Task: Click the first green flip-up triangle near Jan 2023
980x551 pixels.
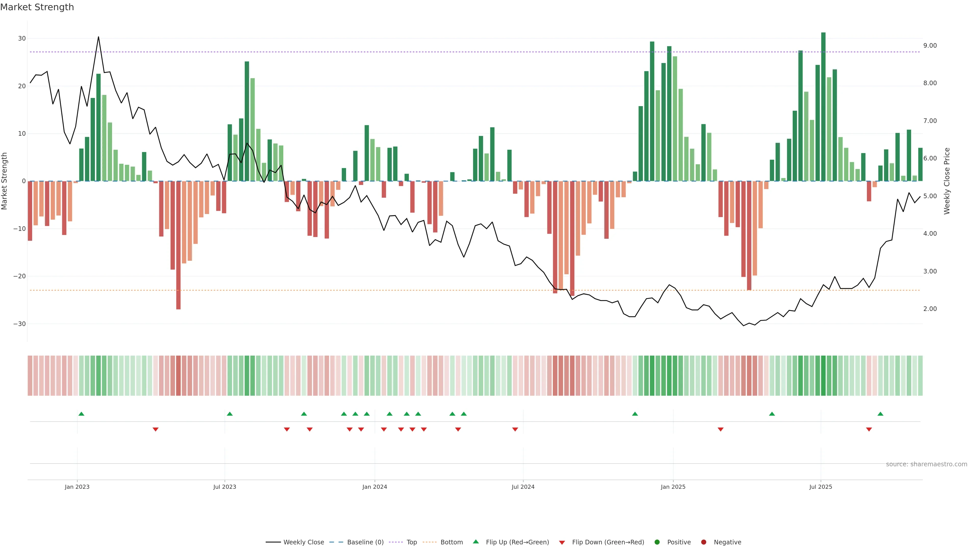Action: 81,414
